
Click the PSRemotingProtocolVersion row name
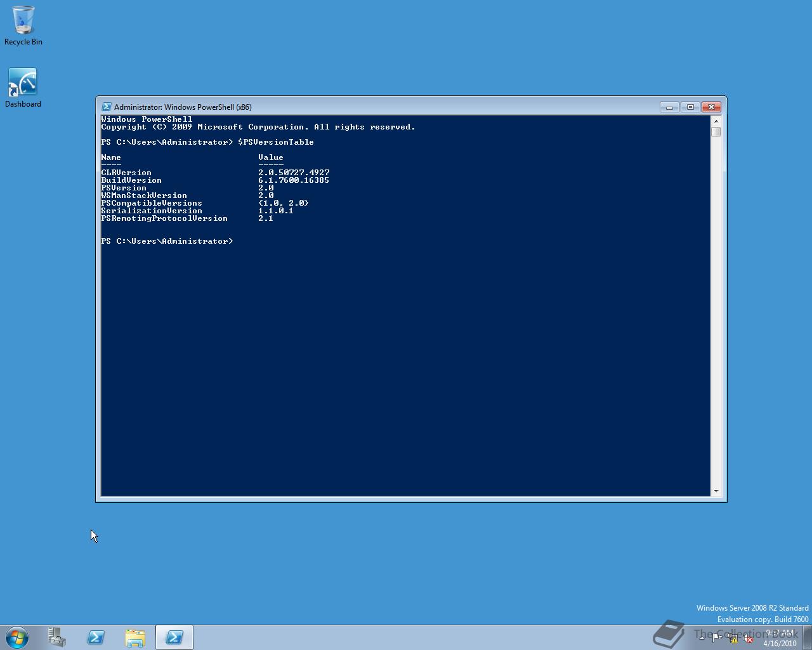click(x=164, y=218)
